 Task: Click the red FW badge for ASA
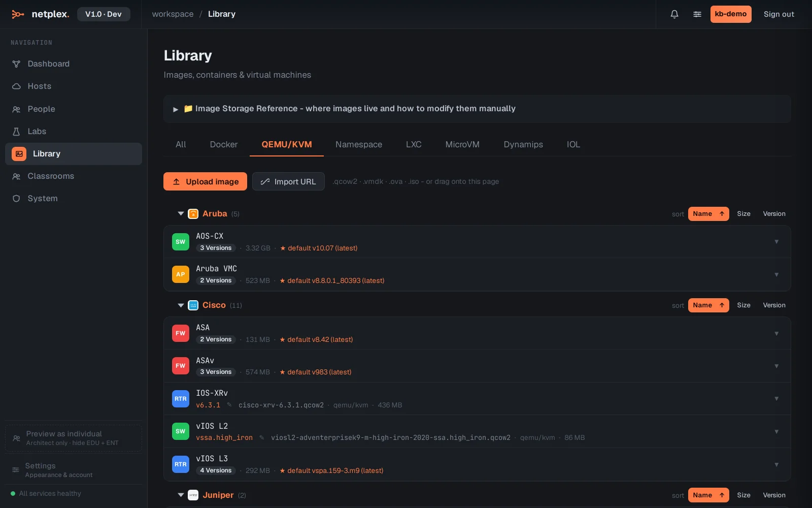tap(181, 333)
